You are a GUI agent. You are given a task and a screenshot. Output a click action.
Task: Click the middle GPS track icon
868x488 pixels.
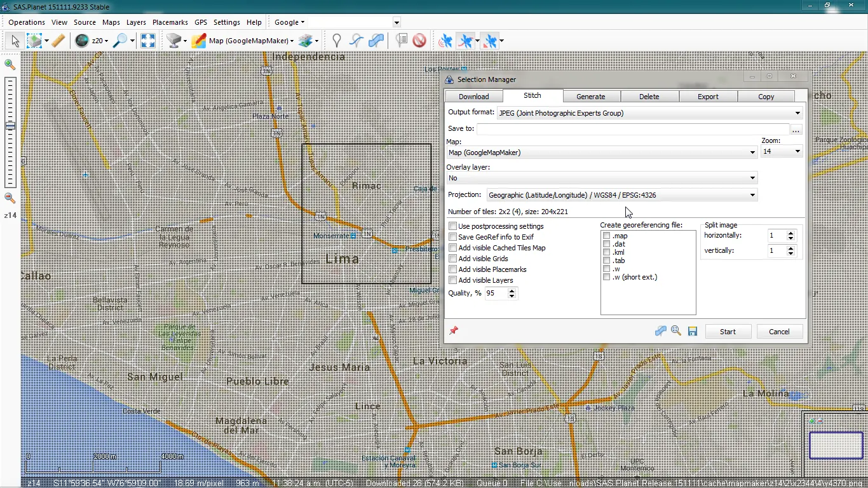click(x=466, y=41)
